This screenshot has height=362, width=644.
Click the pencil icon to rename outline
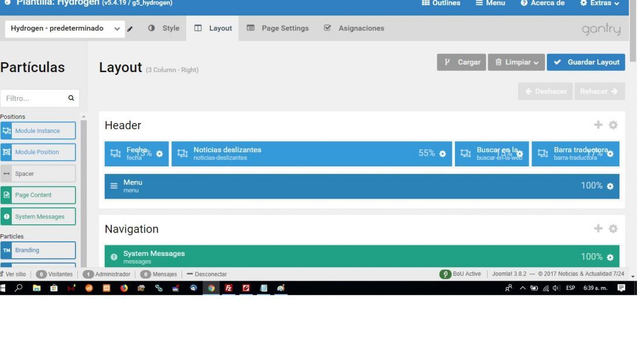[130, 29]
